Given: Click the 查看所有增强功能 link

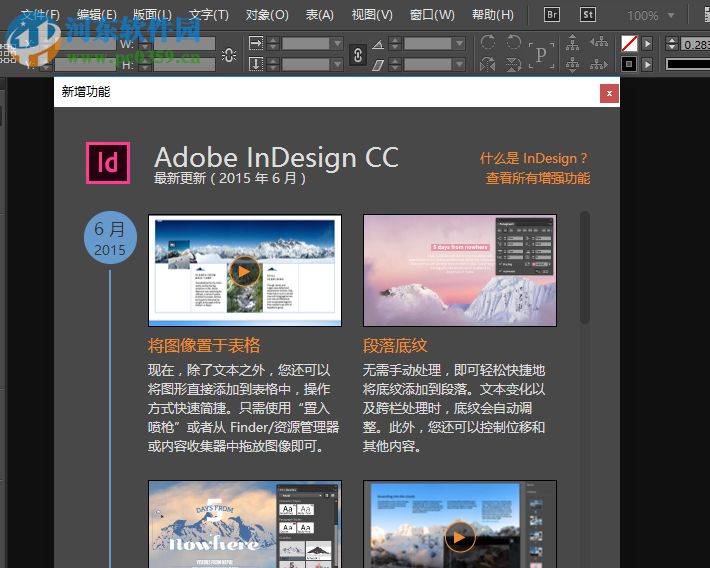Looking at the screenshot, I should pyautogui.click(x=538, y=178).
